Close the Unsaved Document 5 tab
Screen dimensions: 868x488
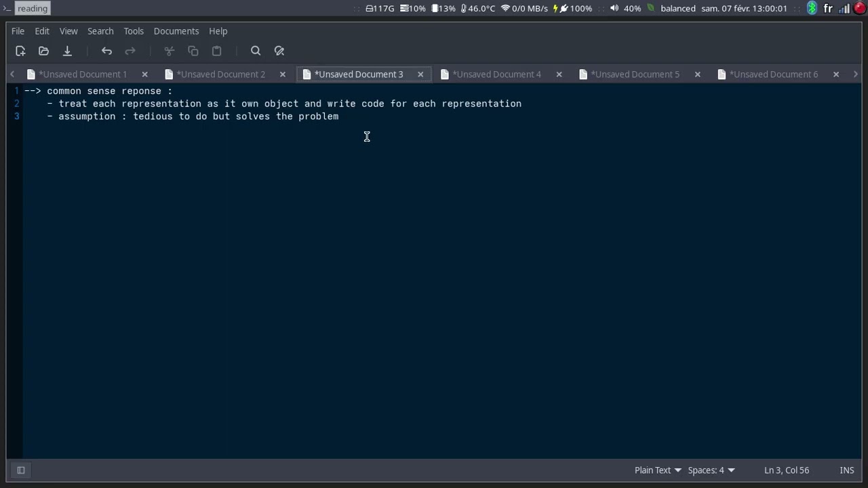697,75
